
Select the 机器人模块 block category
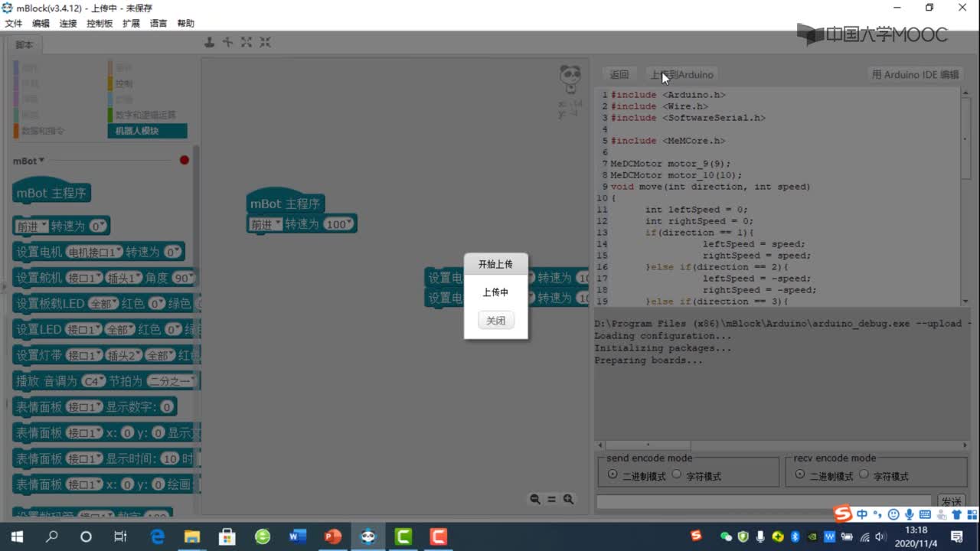pos(147,131)
